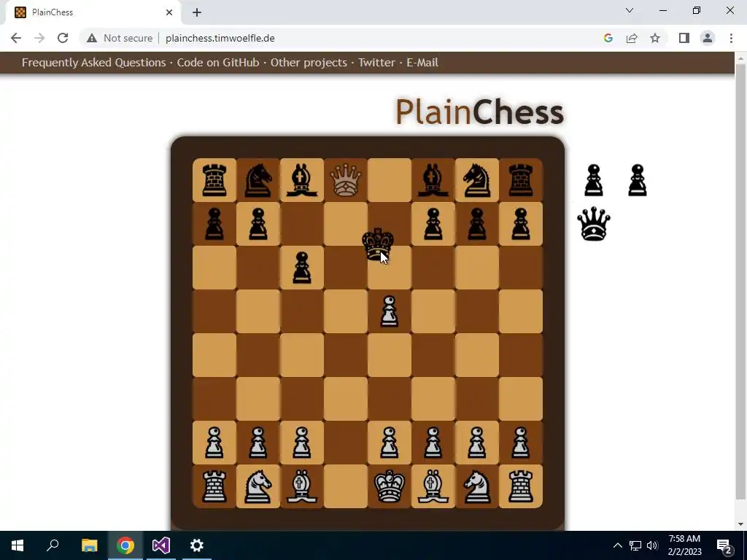Image resolution: width=747 pixels, height=560 pixels.
Task: Select the white pawn on g2
Action: coord(477,443)
